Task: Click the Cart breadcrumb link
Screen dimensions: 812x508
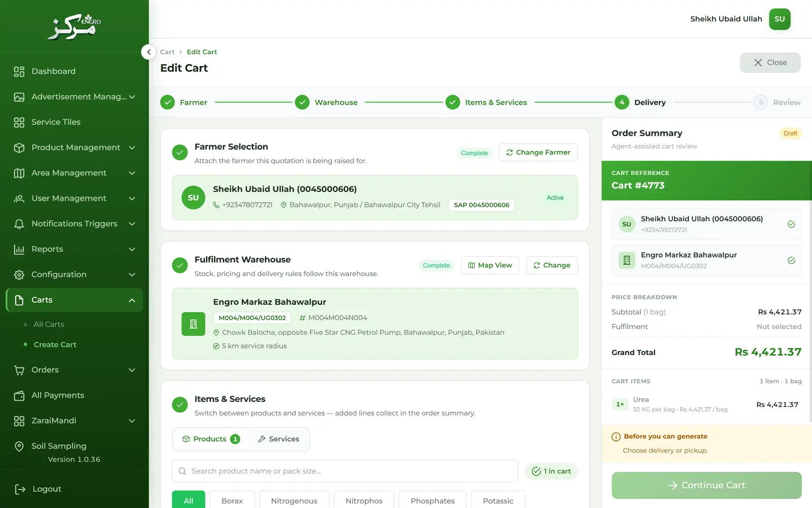Action: pos(167,52)
